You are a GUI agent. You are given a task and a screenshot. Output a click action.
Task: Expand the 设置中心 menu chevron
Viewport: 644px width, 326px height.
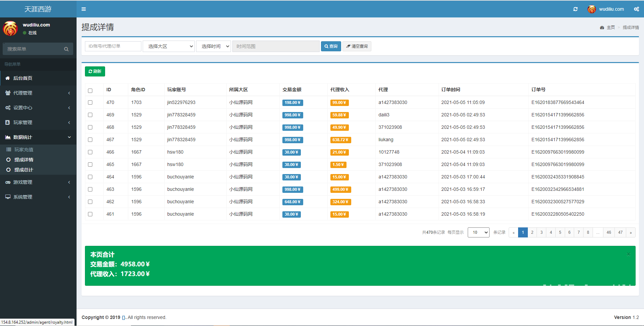(69, 108)
